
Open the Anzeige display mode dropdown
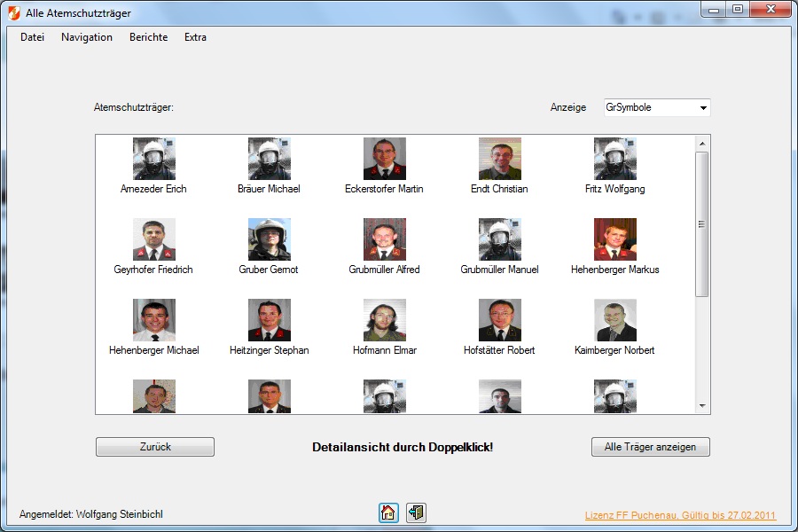[x=657, y=107]
